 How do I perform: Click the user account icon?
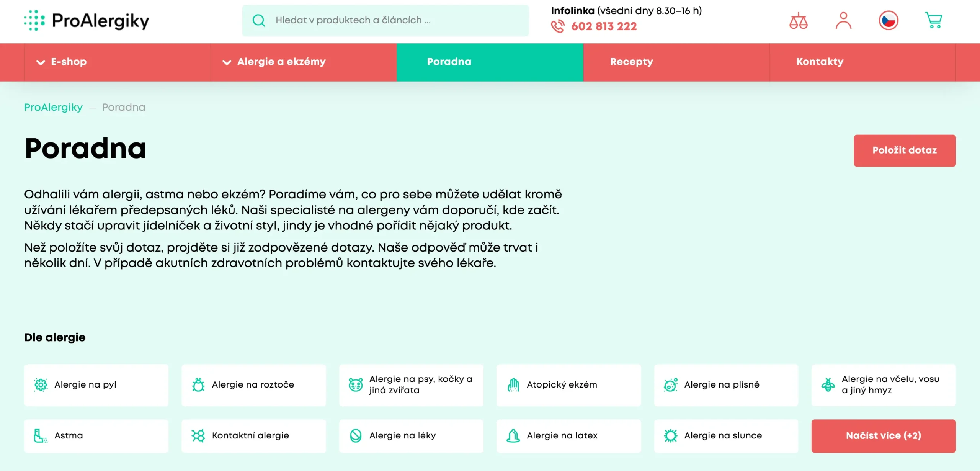(843, 21)
